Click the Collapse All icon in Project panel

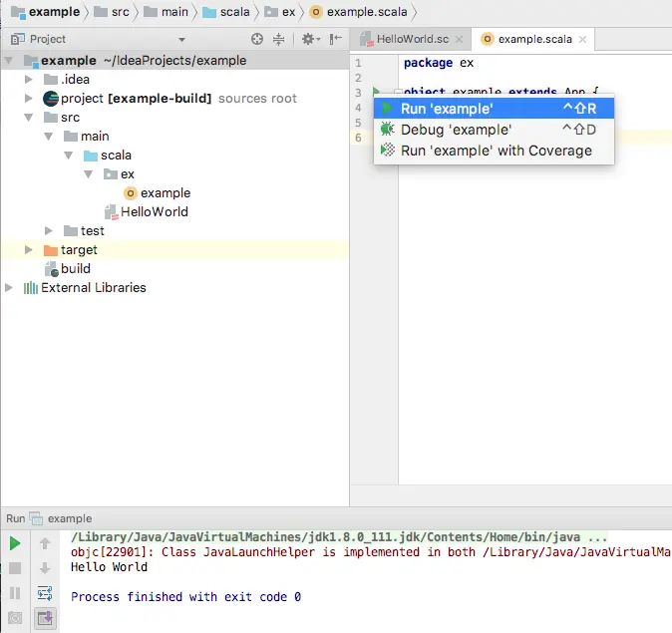(x=278, y=39)
